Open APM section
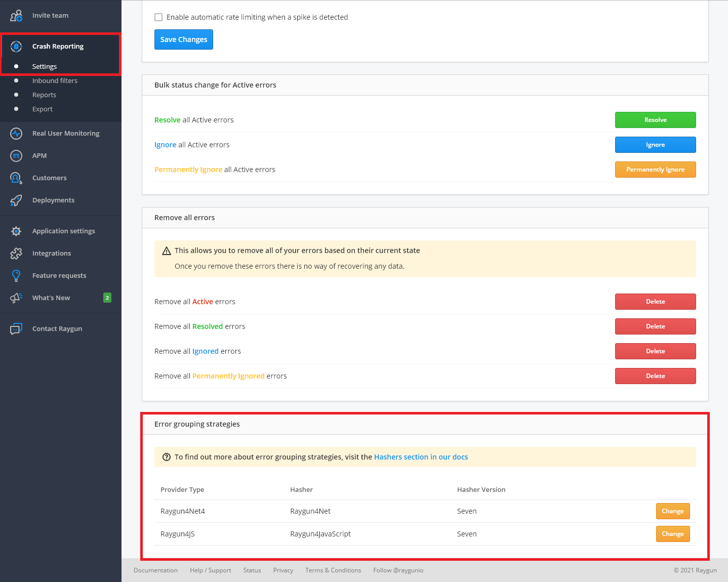 39,156
